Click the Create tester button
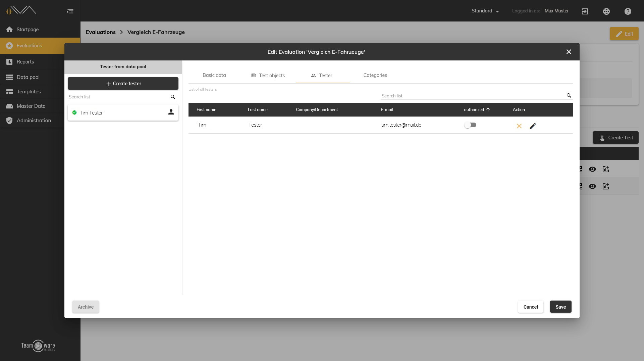This screenshot has height=361, width=644. tap(123, 84)
